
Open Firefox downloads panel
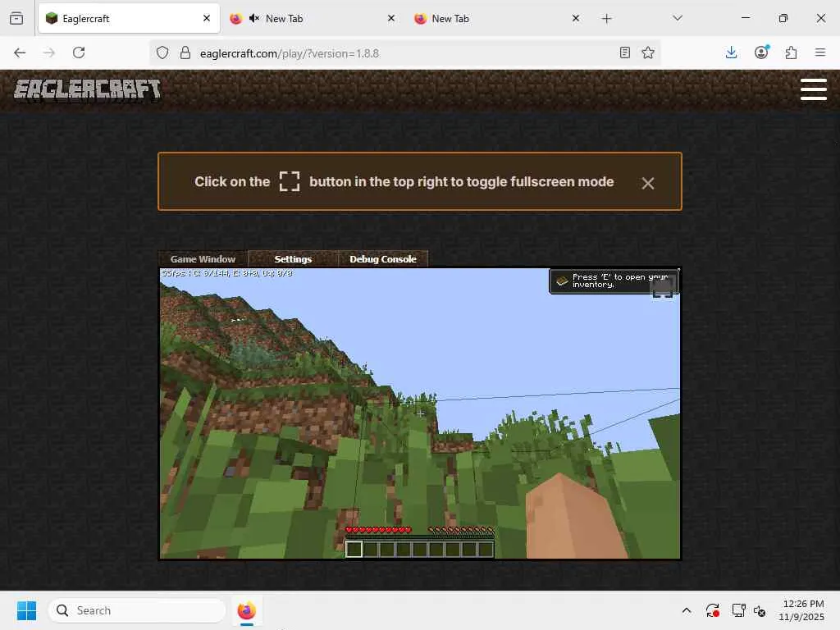coord(731,52)
